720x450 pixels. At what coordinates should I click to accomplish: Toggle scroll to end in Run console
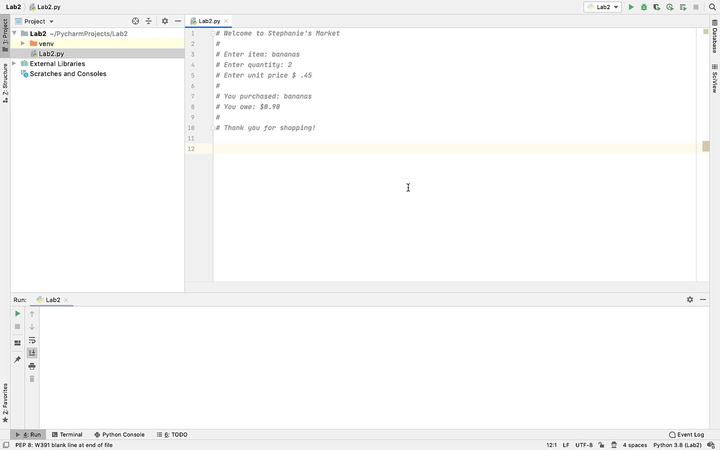tap(32, 353)
